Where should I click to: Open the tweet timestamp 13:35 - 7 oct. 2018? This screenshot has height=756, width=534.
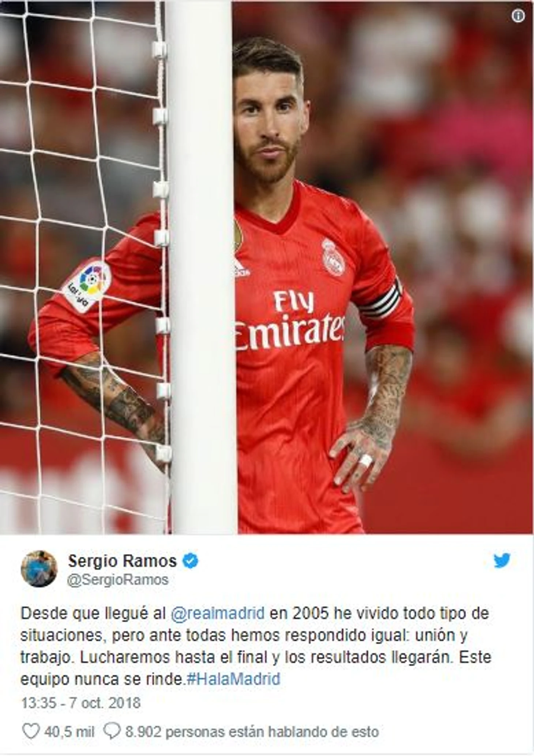click(x=81, y=703)
